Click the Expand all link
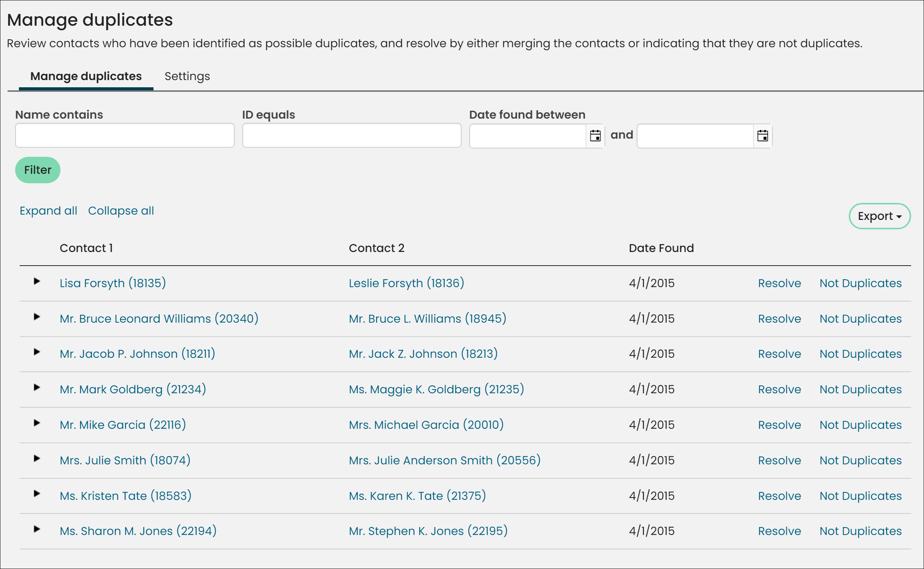Screen dimensions: 924x569 48,210
